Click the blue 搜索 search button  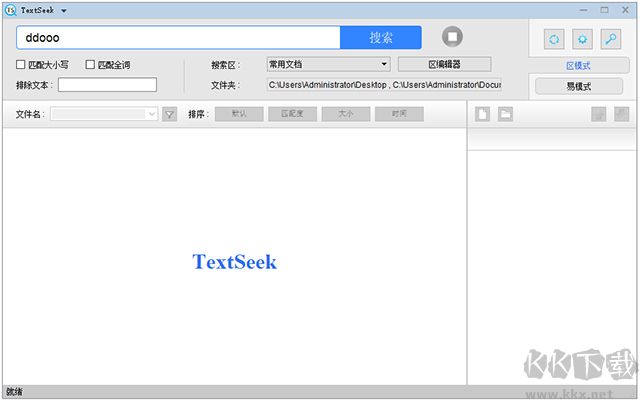click(x=380, y=38)
